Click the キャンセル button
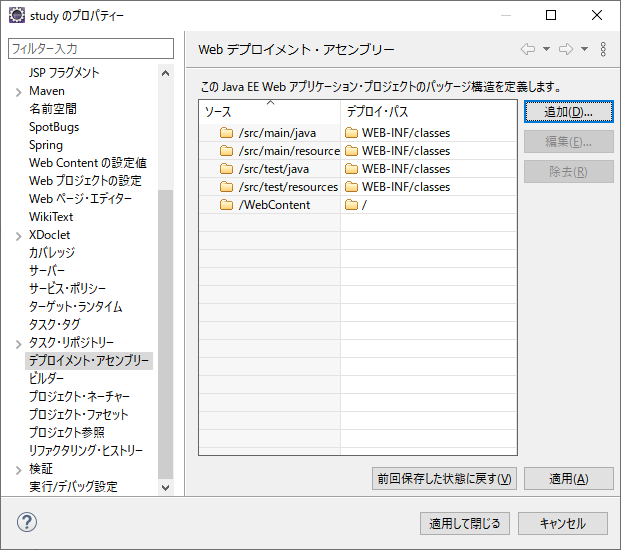 pos(563,523)
